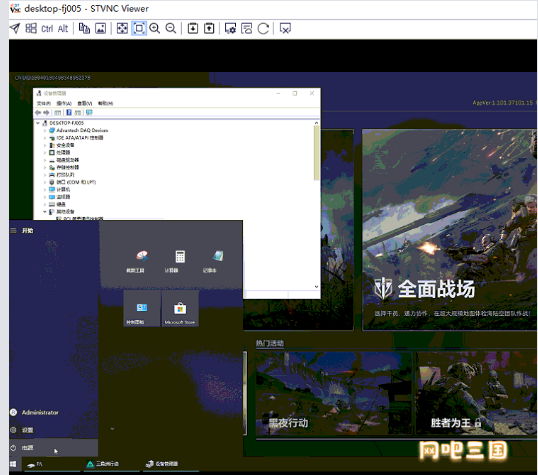Click the Device Manager scrollbar up arrow
The width and height of the screenshot is (538, 475).
tap(316, 123)
